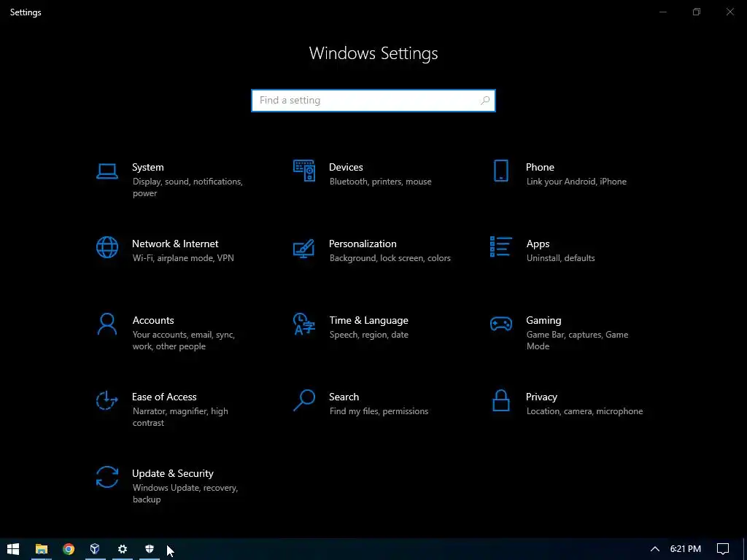Viewport: 747px width, 560px height.
Task: Click the text "Location, camera, microphone"
Action: [584, 411]
